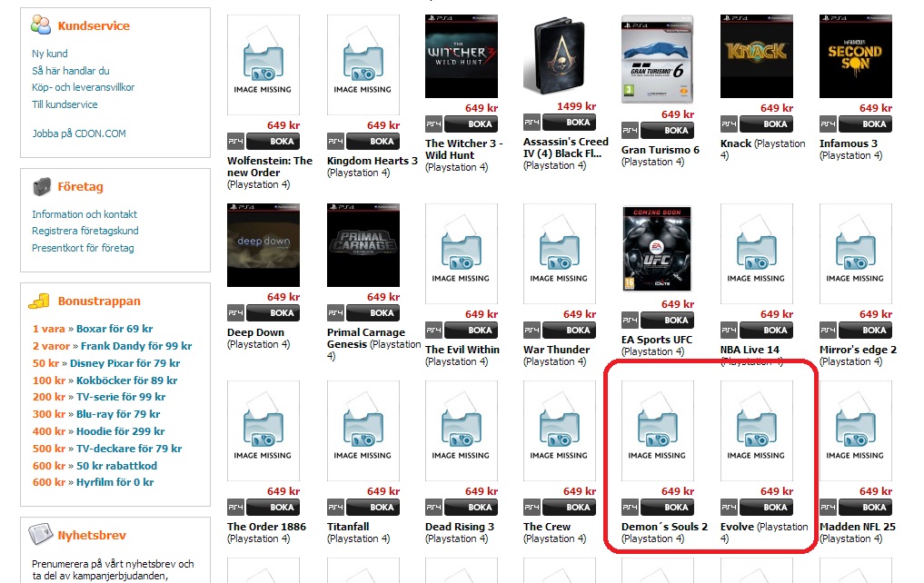Click the PS4 badge under Titanfall
The image size is (924, 583).
[x=335, y=508]
